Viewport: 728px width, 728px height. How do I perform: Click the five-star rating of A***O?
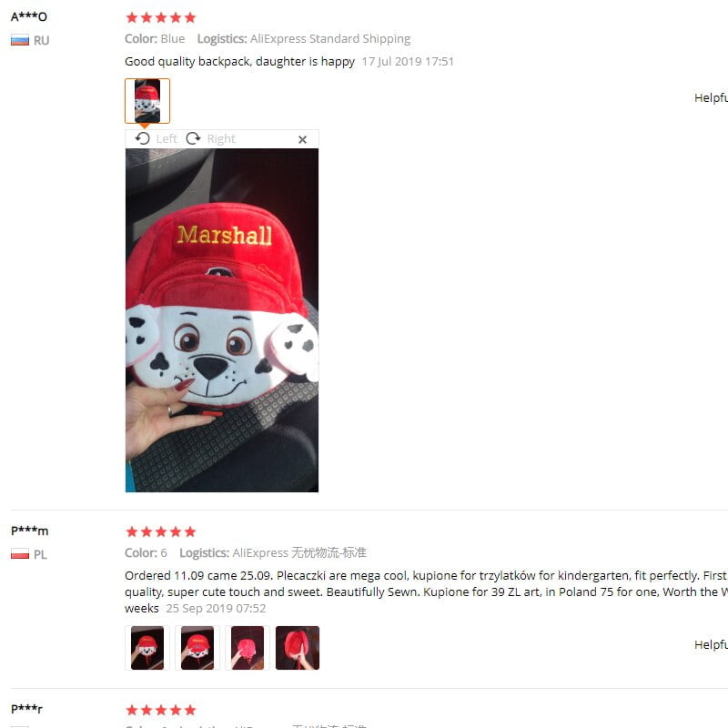161,17
